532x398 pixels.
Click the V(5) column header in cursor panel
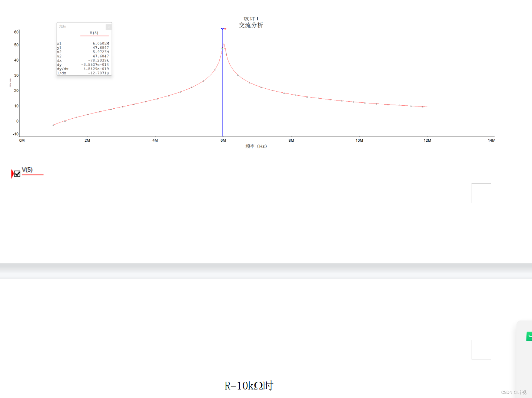click(94, 33)
